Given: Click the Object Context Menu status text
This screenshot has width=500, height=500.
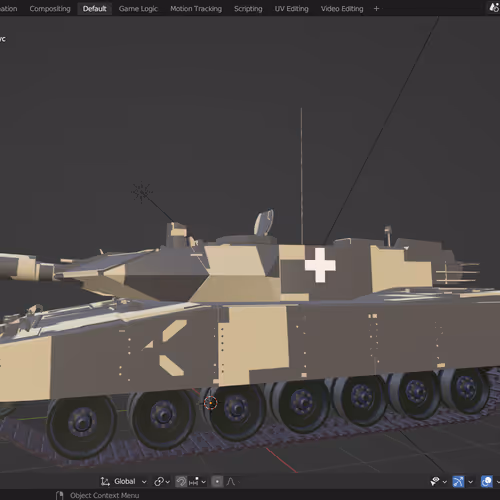Looking at the screenshot, I should point(104,495).
